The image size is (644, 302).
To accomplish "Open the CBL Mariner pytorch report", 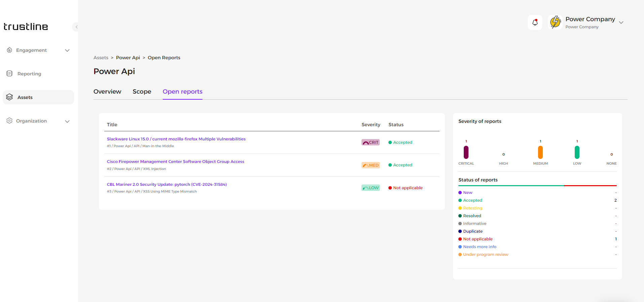I will pyautogui.click(x=166, y=184).
